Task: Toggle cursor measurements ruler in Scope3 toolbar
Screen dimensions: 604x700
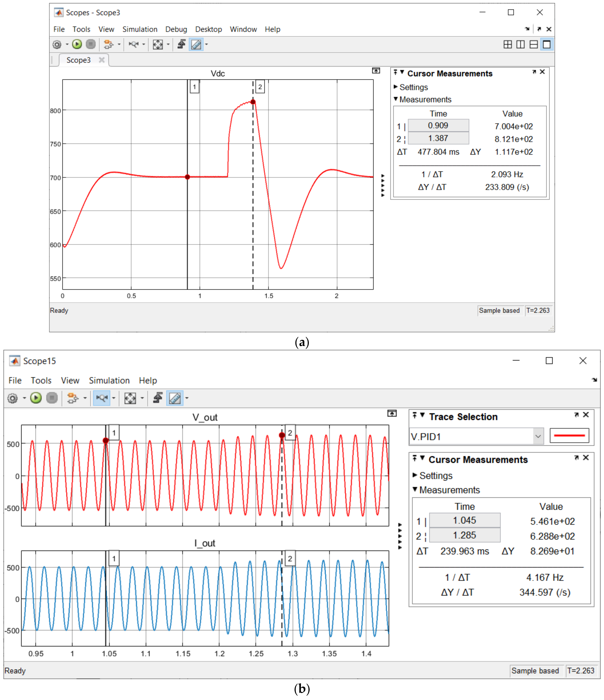Action: [x=196, y=44]
